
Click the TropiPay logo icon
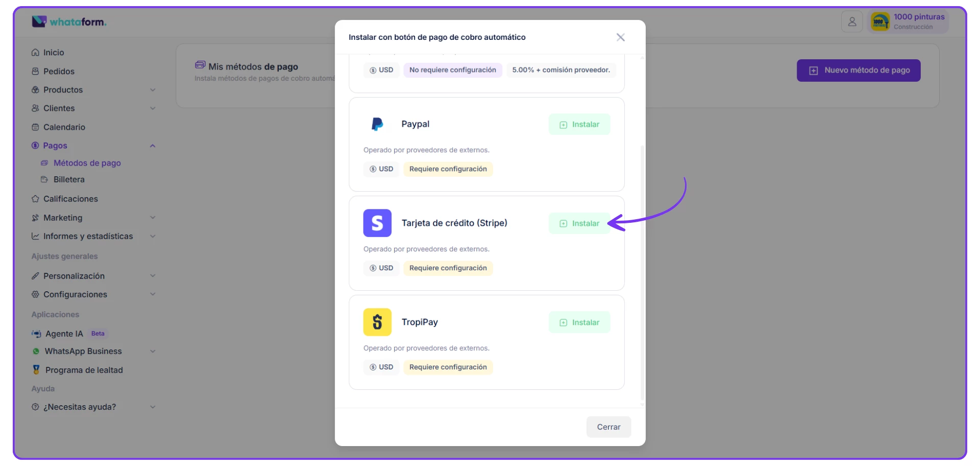pyautogui.click(x=377, y=322)
